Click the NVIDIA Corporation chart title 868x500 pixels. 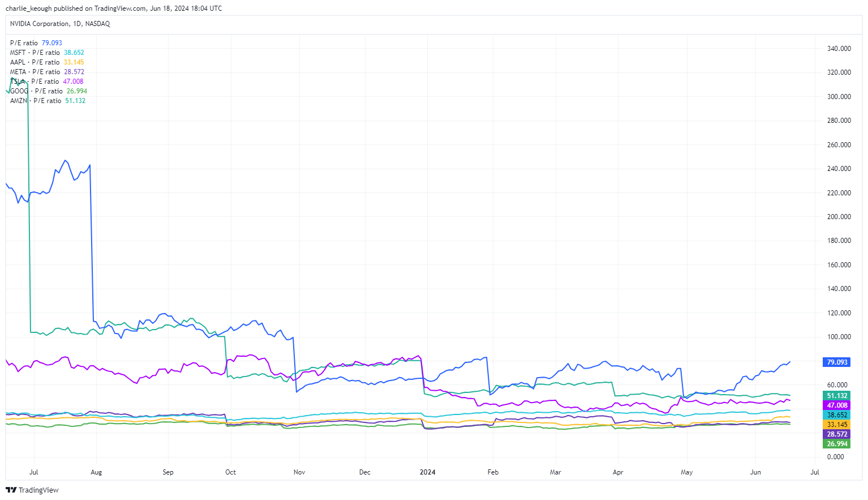pos(60,24)
